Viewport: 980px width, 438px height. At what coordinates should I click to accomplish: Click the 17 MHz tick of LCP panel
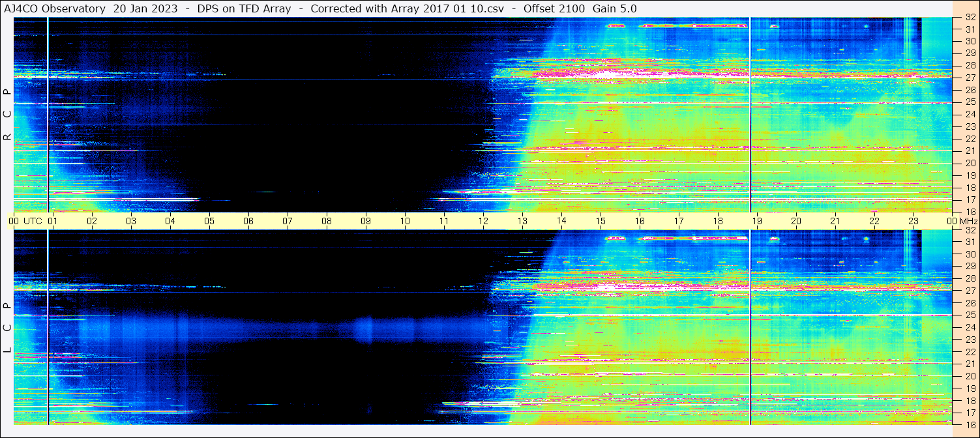(970, 413)
